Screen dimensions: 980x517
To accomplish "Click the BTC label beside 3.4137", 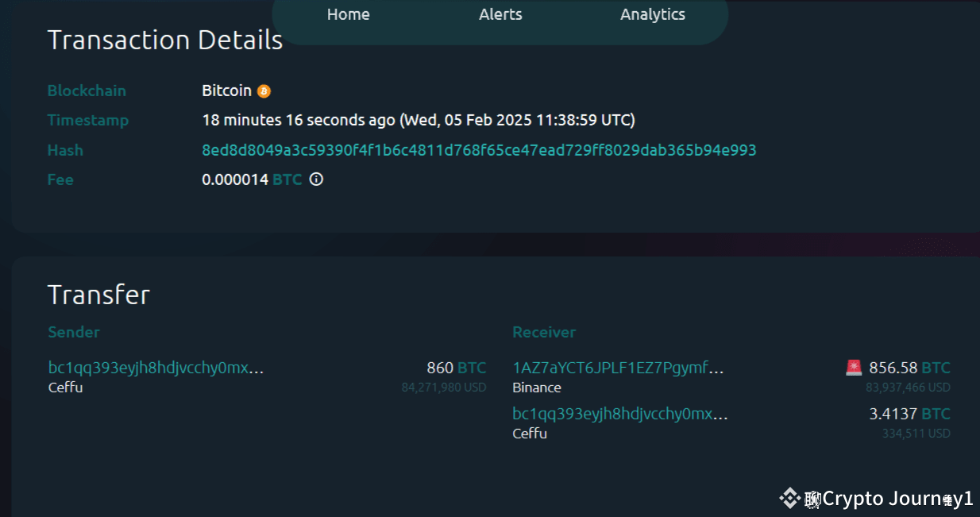I will (938, 413).
